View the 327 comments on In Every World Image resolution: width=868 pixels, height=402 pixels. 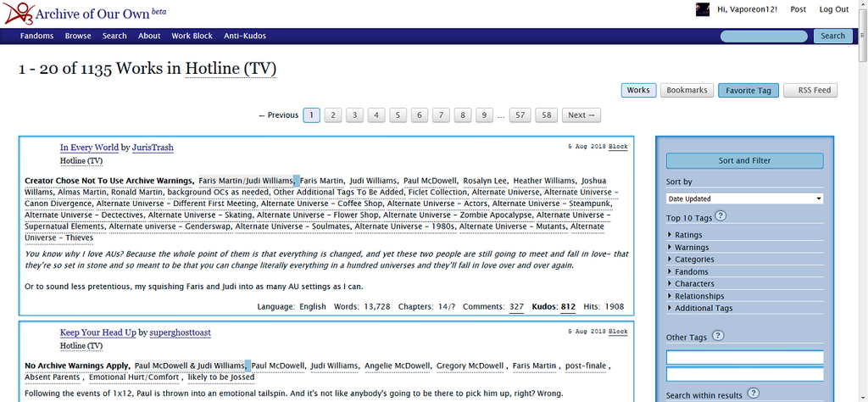[x=516, y=306]
